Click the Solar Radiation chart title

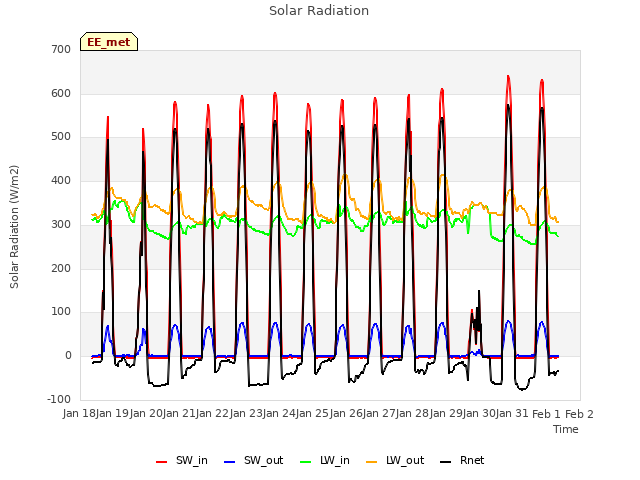click(x=319, y=11)
